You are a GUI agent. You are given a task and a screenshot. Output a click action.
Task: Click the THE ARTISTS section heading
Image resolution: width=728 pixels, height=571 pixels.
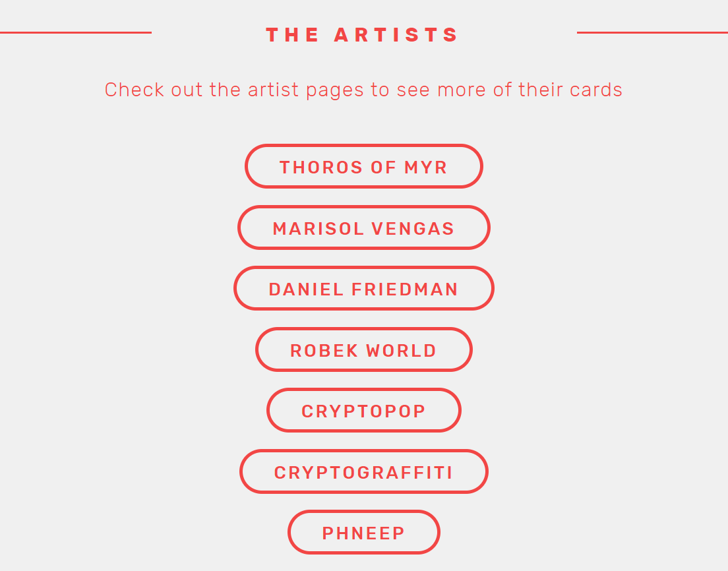click(361, 35)
